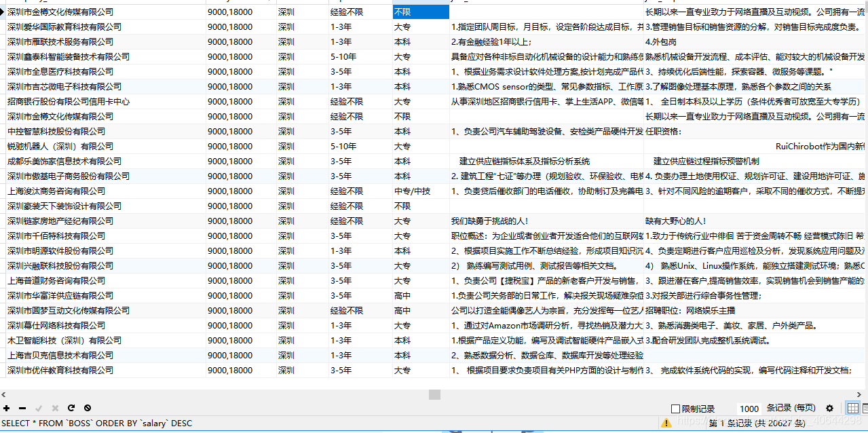This screenshot has height=433, width=868.
Task: Click 2.有金融经验1年以上； cell
Action: coord(546,41)
